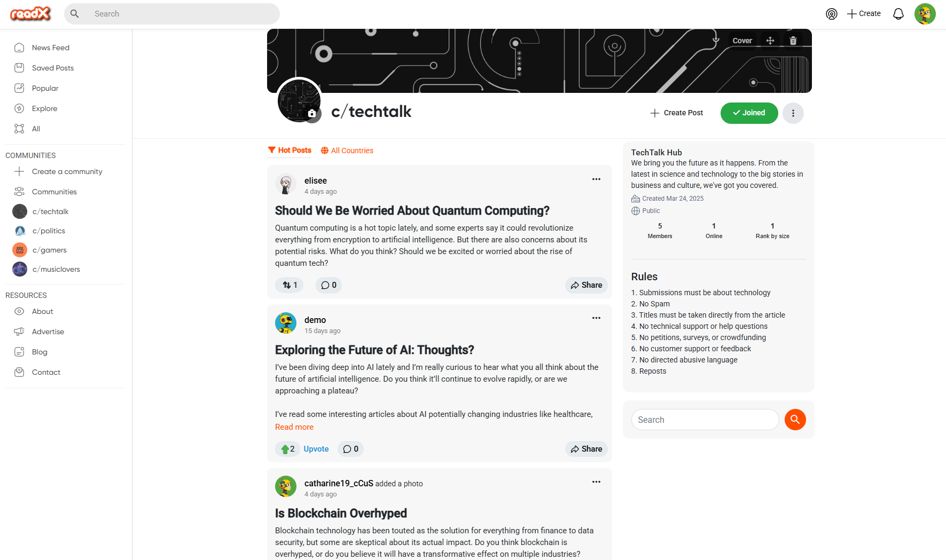Click Read more on the AI post
The height and width of the screenshot is (560, 946).
(x=294, y=427)
